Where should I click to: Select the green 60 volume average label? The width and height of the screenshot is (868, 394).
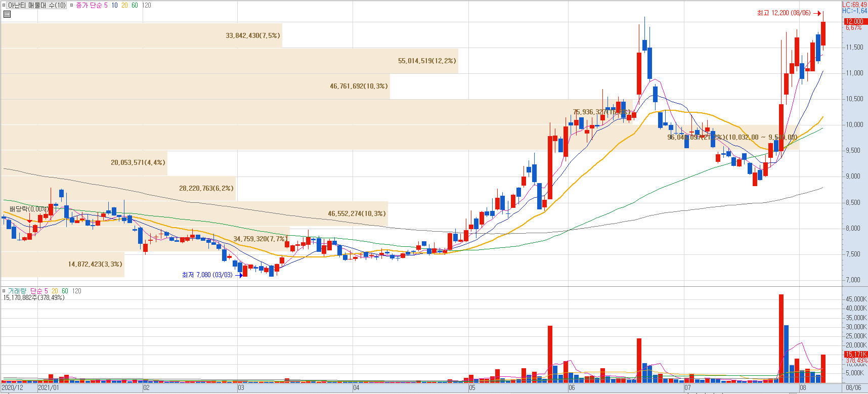pyautogui.click(x=65, y=291)
